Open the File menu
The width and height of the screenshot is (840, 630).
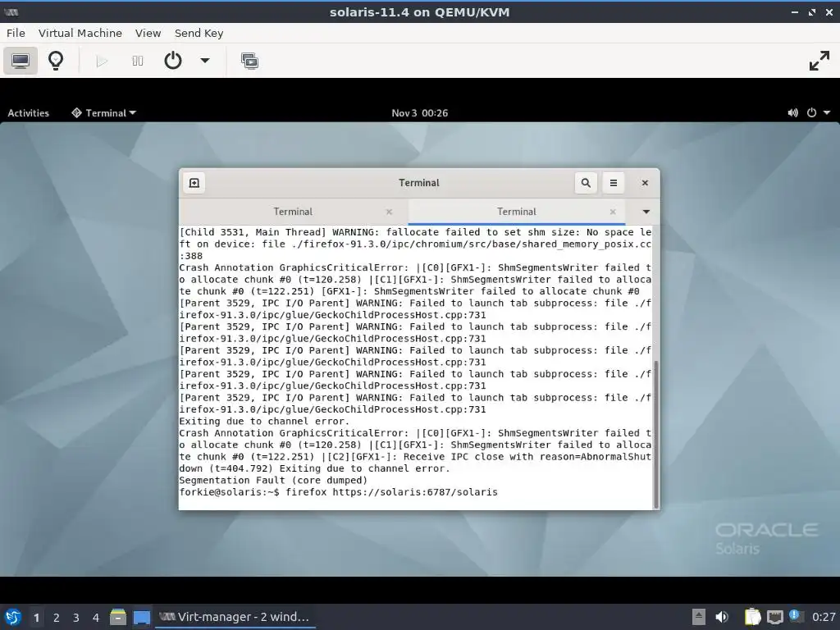tap(16, 33)
